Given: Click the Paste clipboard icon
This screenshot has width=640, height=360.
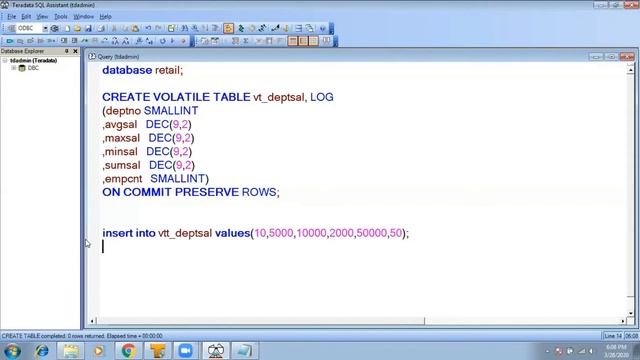Looking at the screenshot, I should (x=135, y=29).
